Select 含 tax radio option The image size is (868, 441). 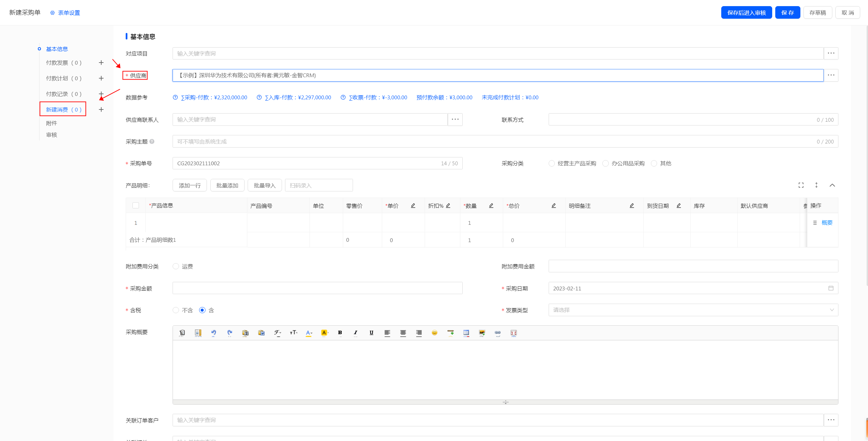[202, 310]
